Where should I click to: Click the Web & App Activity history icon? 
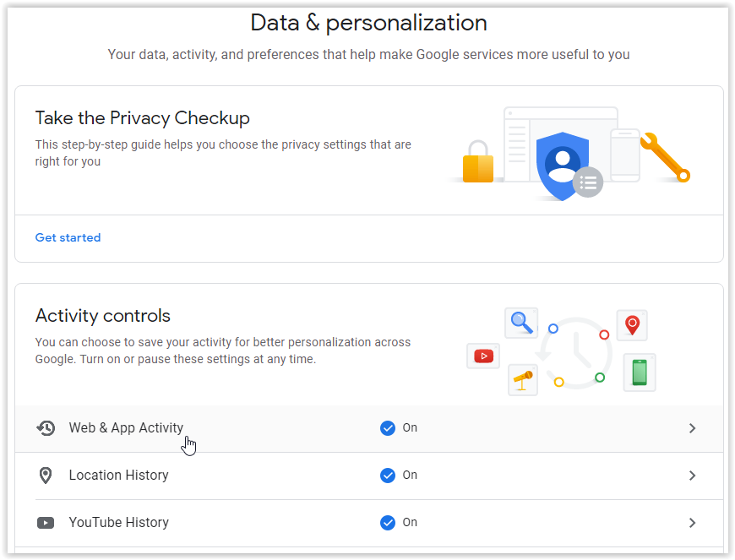[x=46, y=428]
